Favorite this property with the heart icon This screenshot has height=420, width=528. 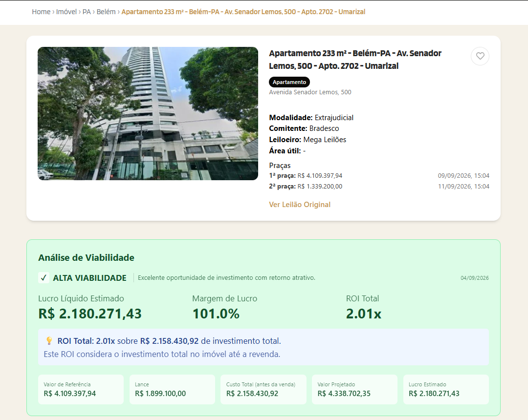[480, 56]
